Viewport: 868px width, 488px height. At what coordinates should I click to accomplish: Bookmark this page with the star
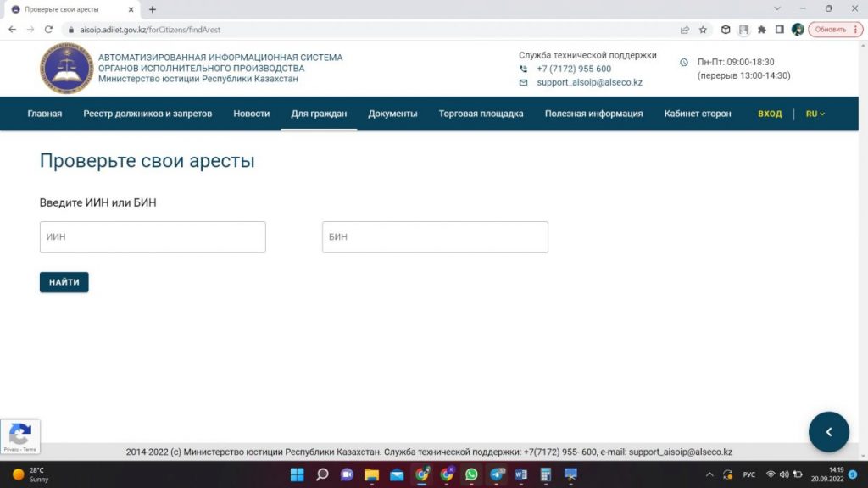[x=703, y=30]
